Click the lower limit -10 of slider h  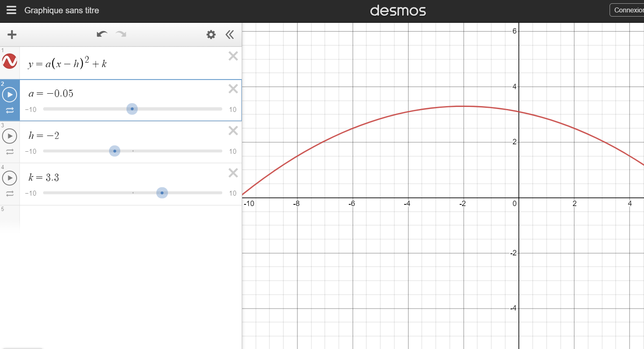[x=31, y=151]
